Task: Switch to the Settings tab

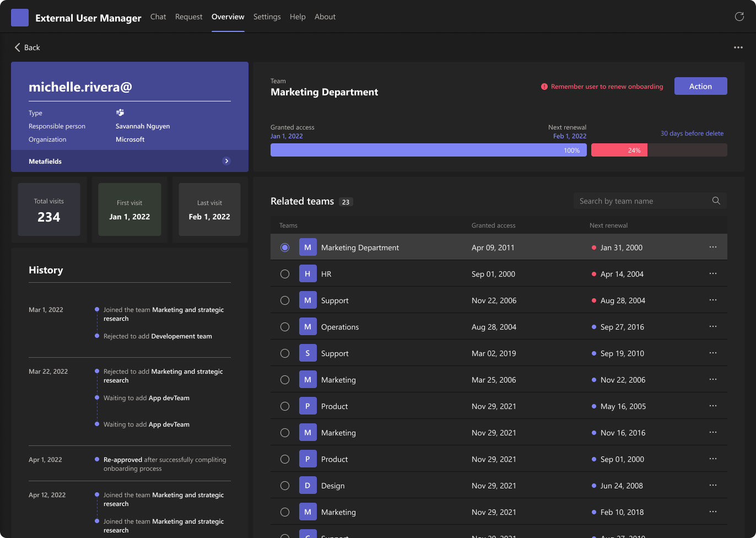Action: tap(267, 17)
